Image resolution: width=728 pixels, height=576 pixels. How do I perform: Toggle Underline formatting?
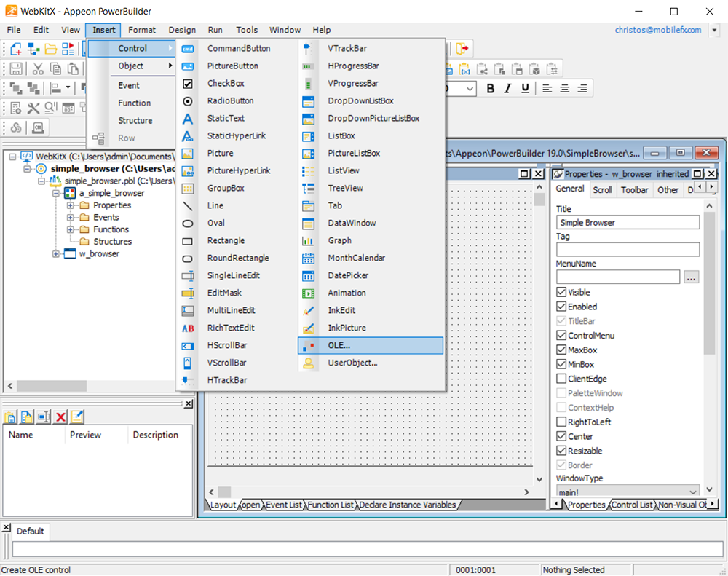pos(525,88)
